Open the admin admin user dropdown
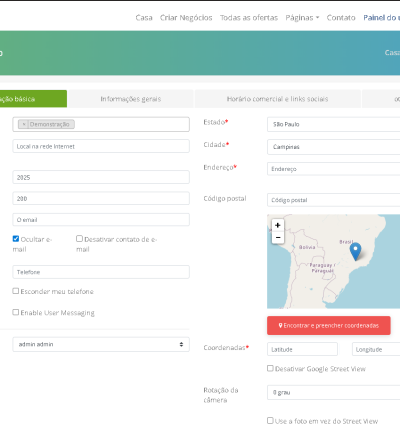The image size is (400, 424). coord(101,344)
